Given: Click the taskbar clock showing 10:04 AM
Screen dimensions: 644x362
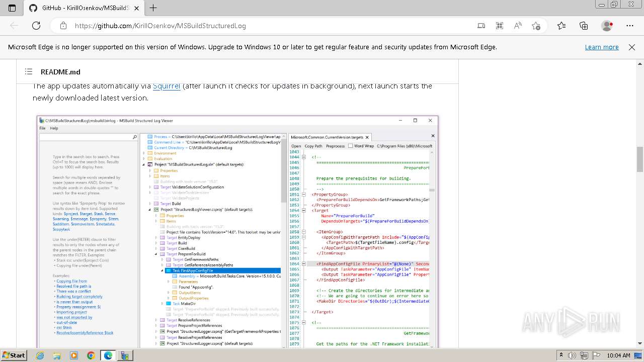Looking at the screenshot, I should 618,355.
